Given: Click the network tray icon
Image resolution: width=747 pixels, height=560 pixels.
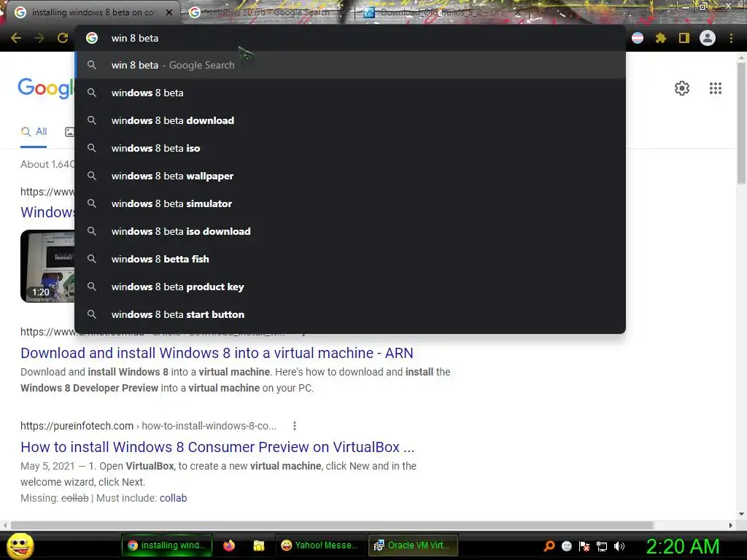Looking at the screenshot, I should [602, 546].
